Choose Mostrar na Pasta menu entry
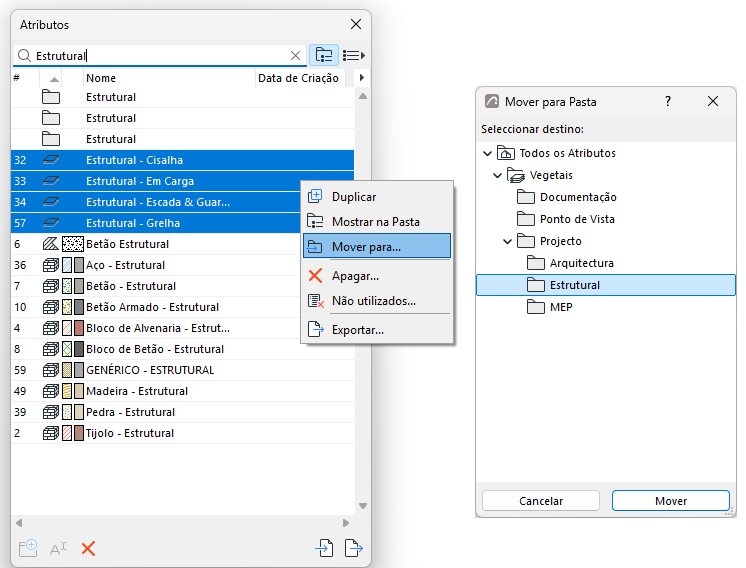This screenshot has width=746, height=568. [377, 222]
